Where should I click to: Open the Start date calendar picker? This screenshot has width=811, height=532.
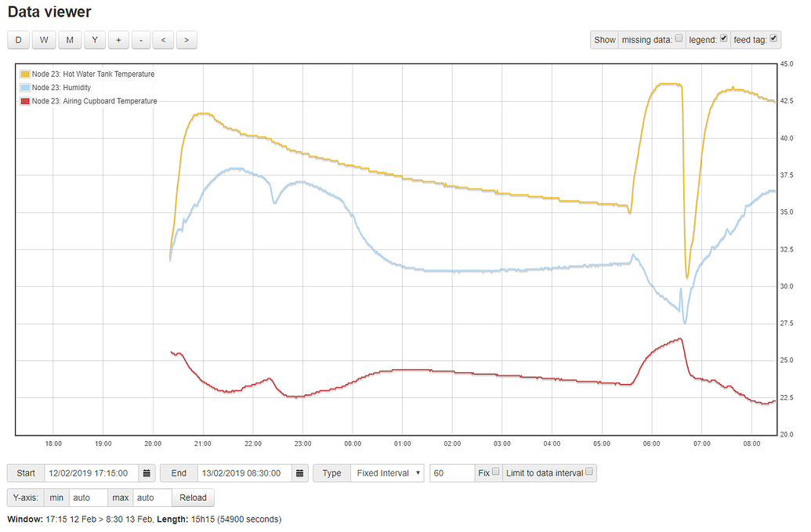[x=146, y=473]
